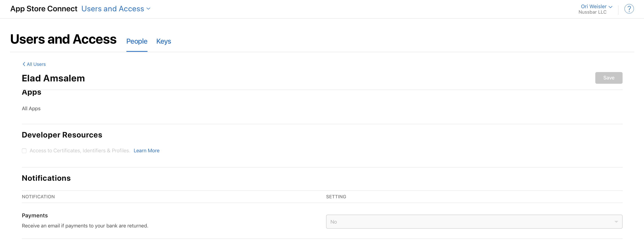Click the Nussbar LLC team name
The image size is (644, 245).
tap(592, 12)
